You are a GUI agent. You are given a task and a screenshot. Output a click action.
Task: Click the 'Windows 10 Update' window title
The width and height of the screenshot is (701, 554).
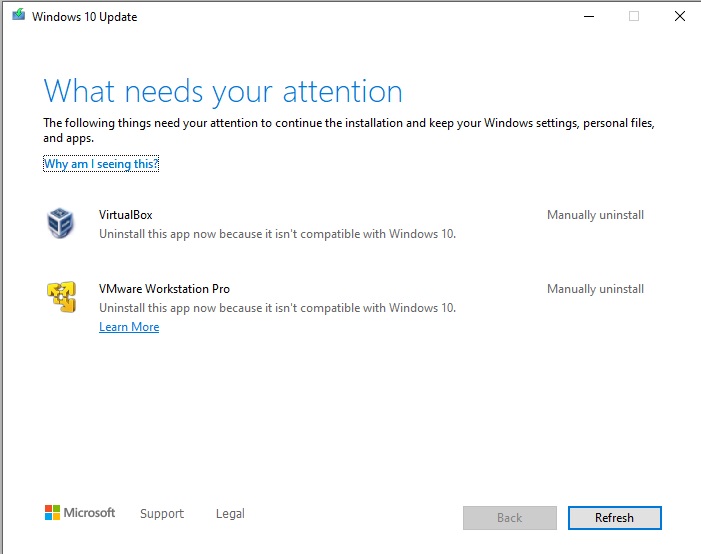click(x=84, y=17)
